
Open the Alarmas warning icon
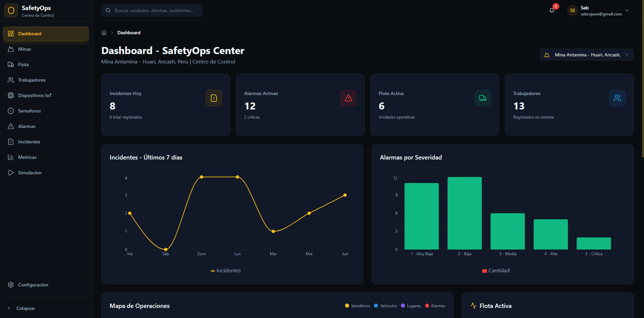(x=11, y=126)
